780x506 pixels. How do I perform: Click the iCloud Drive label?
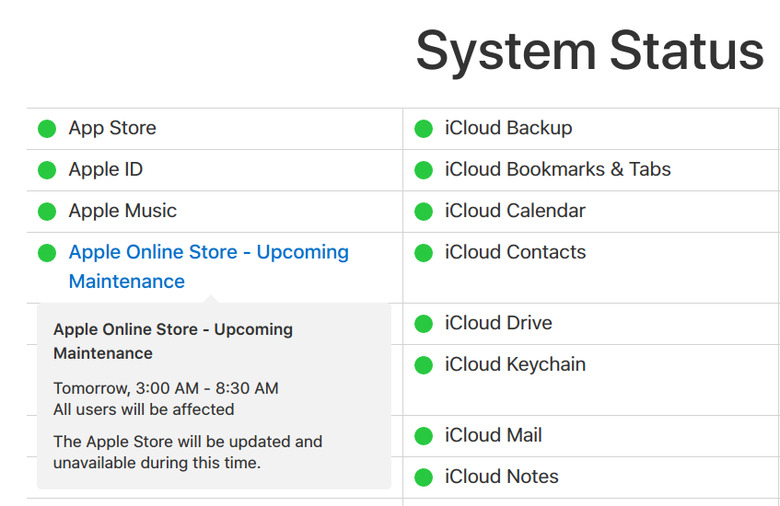[x=498, y=323]
